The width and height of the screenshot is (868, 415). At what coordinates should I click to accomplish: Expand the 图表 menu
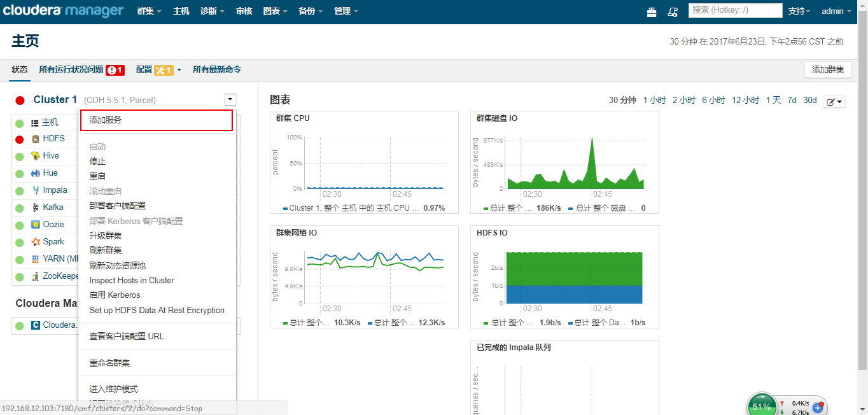coord(276,11)
